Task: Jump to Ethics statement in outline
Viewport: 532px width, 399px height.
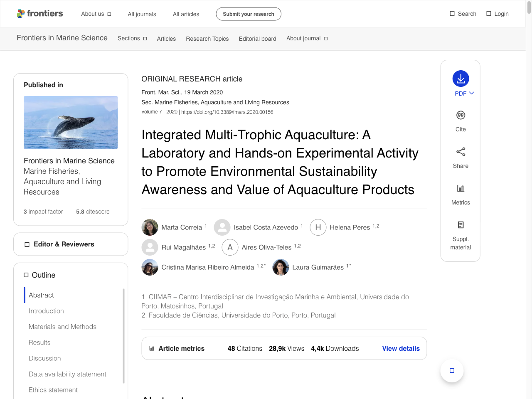Action: [x=53, y=390]
